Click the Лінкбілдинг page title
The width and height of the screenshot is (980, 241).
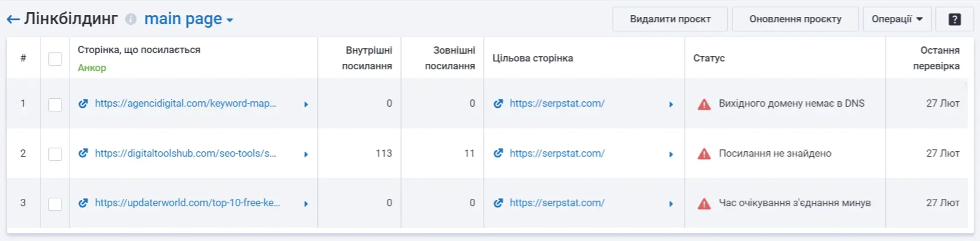point(71,19)
